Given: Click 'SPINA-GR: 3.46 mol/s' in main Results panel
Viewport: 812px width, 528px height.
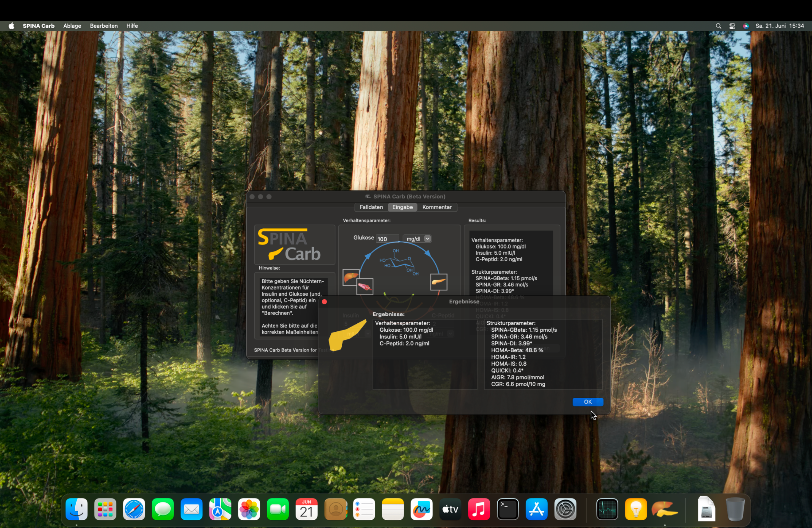Looking at the screenshot, I should coord(502,285).
